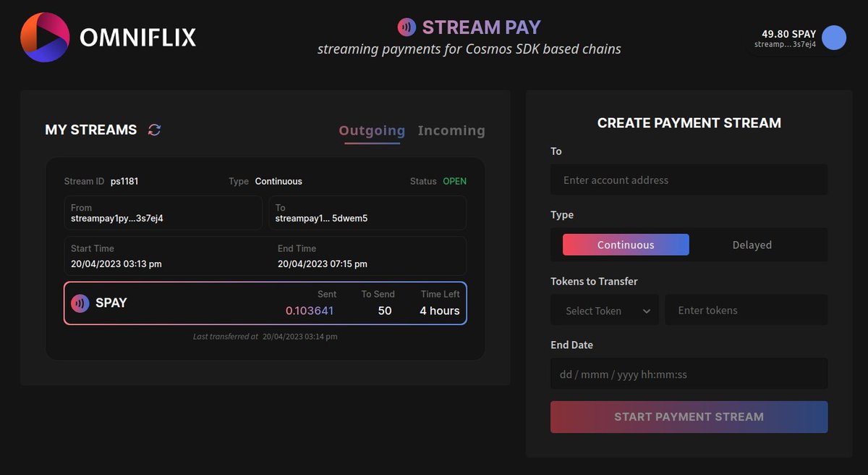Refresh the My Streams list
Viewport: 868px width, 475px height.
click(x=154, y=130)
